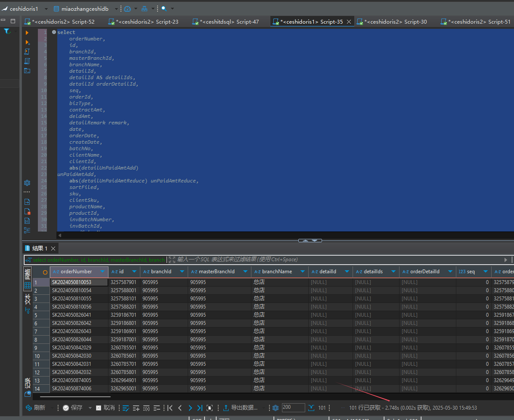Open the seq column filter arrow
Screen dimensions: 514x420
click(486, 272)
